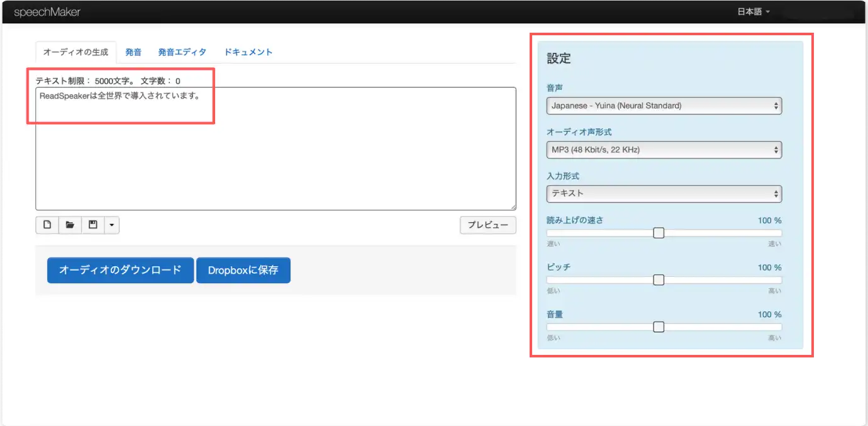868x426 pixels.
Task: Click the speechMaker logo
Action: tap(47, 12)
